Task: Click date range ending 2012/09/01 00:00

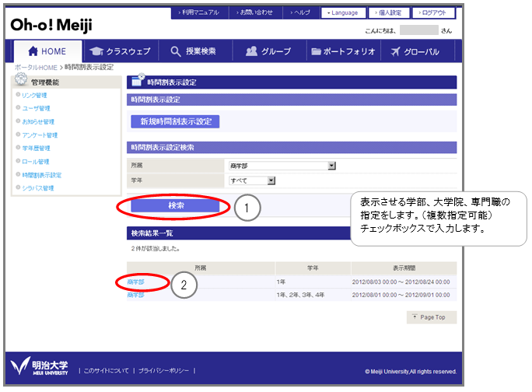Action: point(401,295)
